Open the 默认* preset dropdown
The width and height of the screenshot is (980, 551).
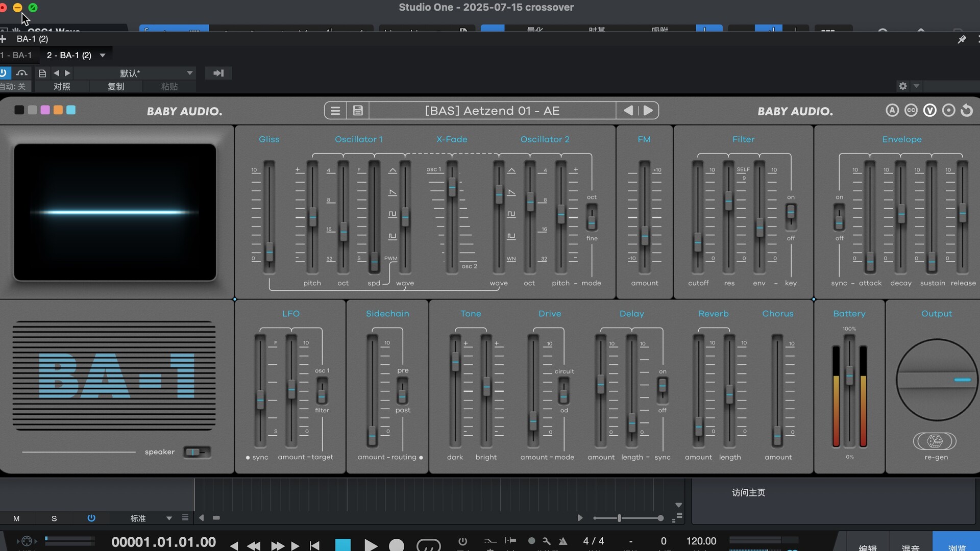[135, 73]
